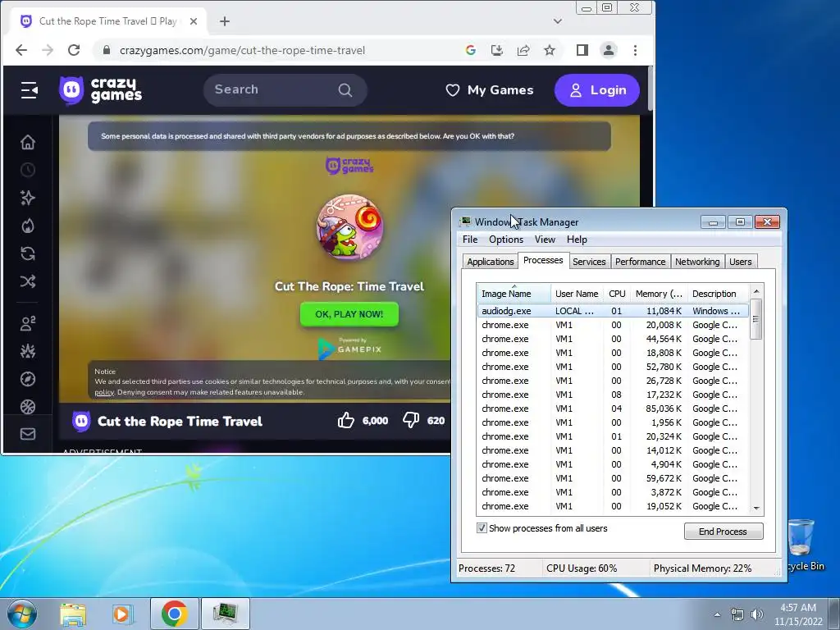The height and width of the screenshot is (630, 840).
Task: Click Chrome's back arrow button
Action: [x=21, y=50]
